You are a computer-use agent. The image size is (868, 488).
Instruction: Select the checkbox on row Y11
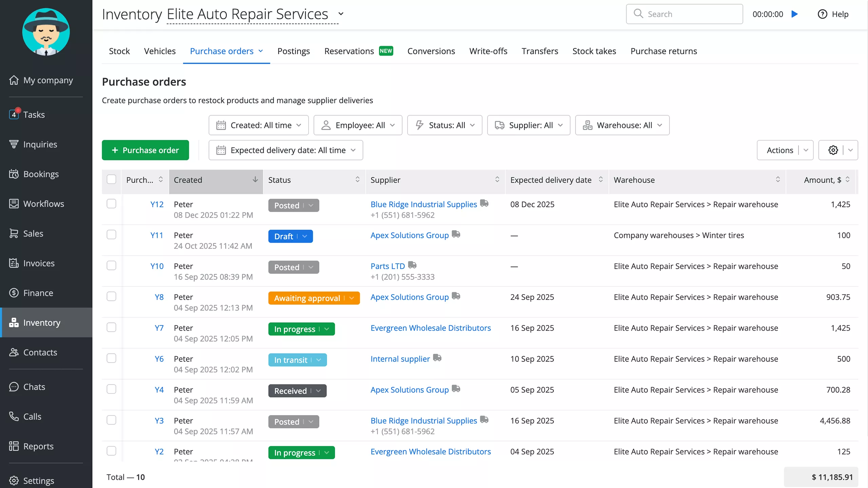click(x=111, y=234)
